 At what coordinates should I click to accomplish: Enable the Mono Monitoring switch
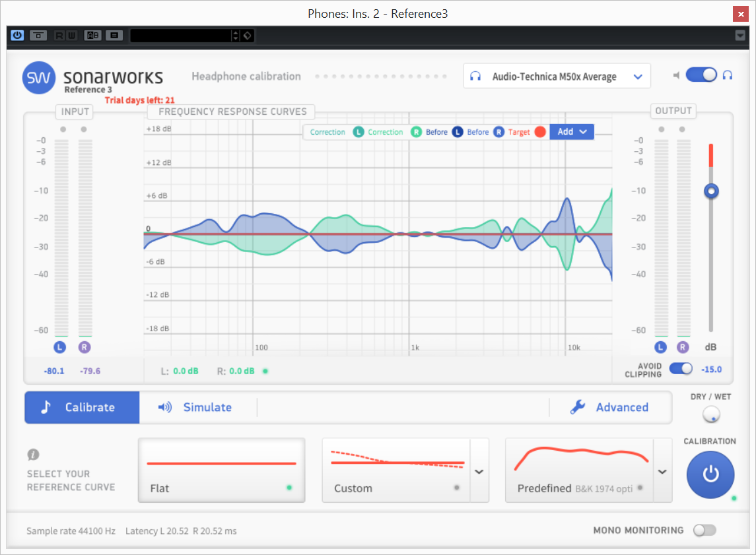705,530
